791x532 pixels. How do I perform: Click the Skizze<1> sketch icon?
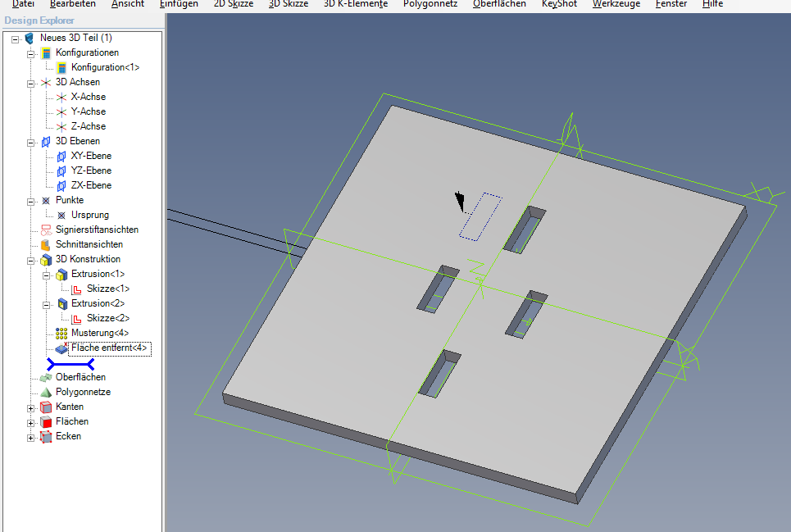click(77, 289)
